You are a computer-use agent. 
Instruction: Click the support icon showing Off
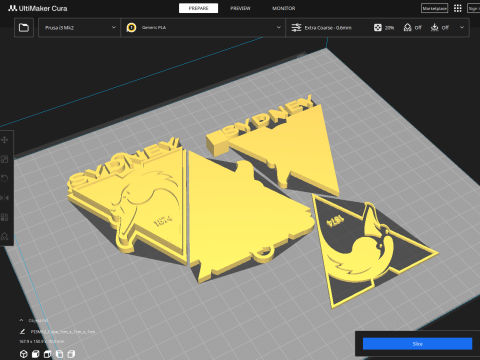click(407, 28)
